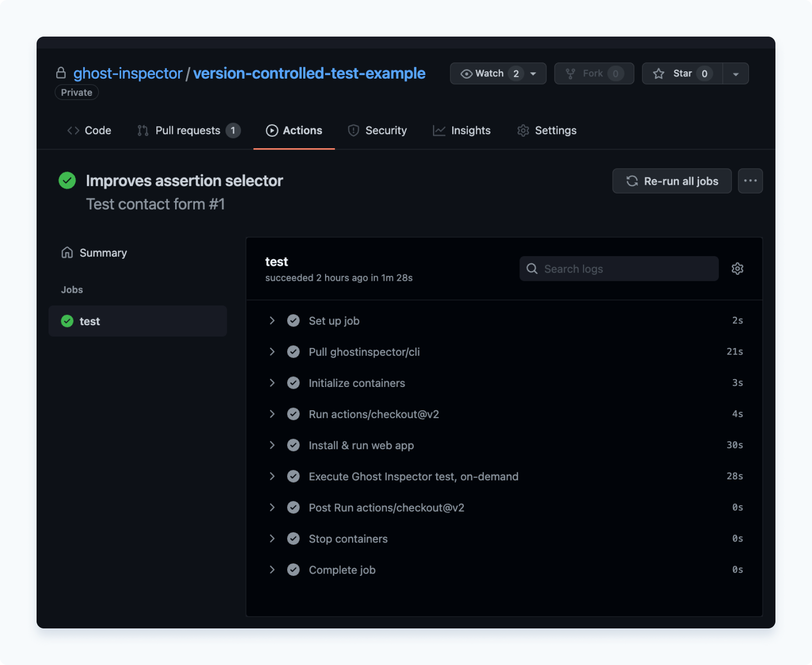The image size is (812, 665).
Task: Expand the Execute Ghost Inspector test step
Action: click(272, 476)
